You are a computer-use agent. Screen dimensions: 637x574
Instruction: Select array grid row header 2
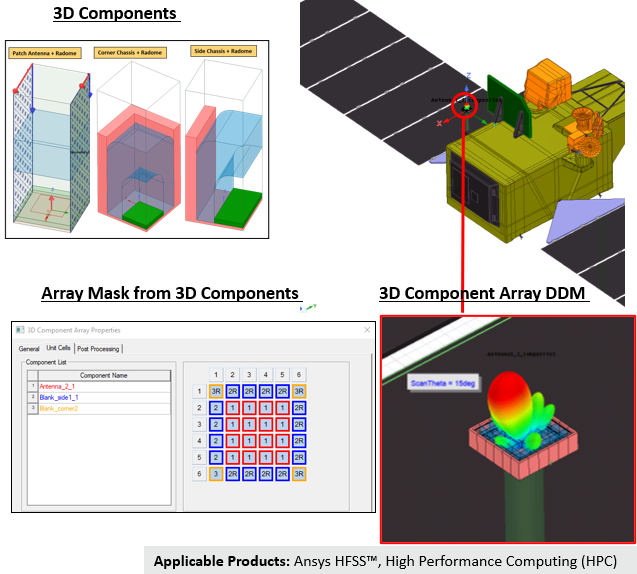pyautogui.click(x=199, y=407)
